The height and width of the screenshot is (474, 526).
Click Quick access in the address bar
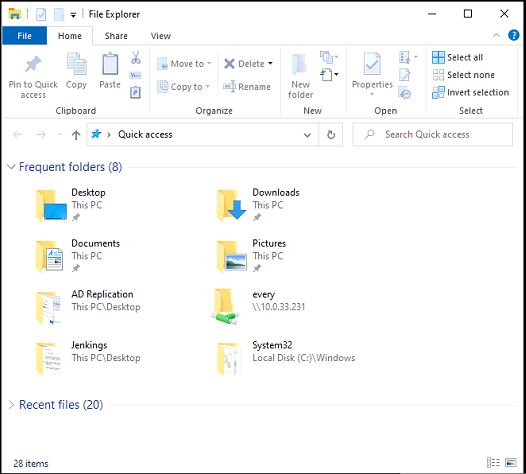[145, 135]
